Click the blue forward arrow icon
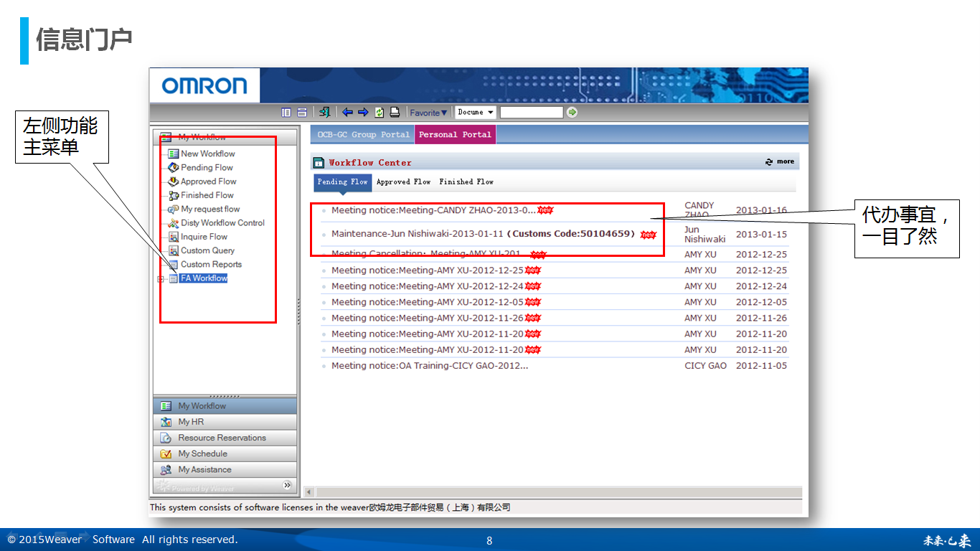The height and width of the screenshot is (551, 980). [362, 113]
